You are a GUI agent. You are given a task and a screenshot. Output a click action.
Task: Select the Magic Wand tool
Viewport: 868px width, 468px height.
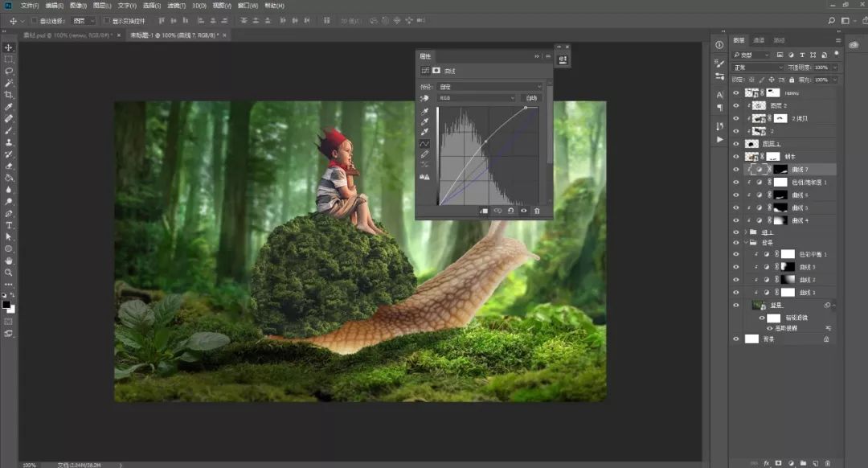pos(9,83)
